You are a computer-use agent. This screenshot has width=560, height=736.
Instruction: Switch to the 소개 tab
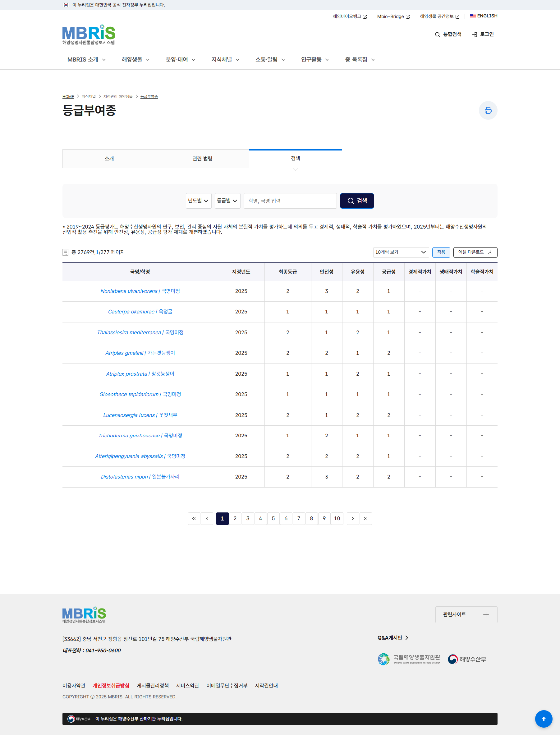pos(109,159)
